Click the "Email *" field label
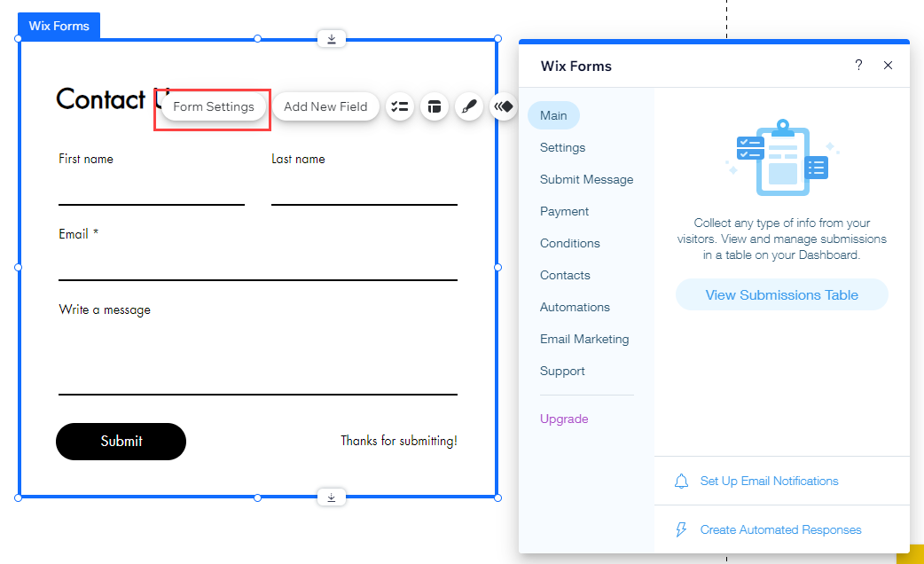The width and height of the screenshot is (924, 564). (78, 234)
